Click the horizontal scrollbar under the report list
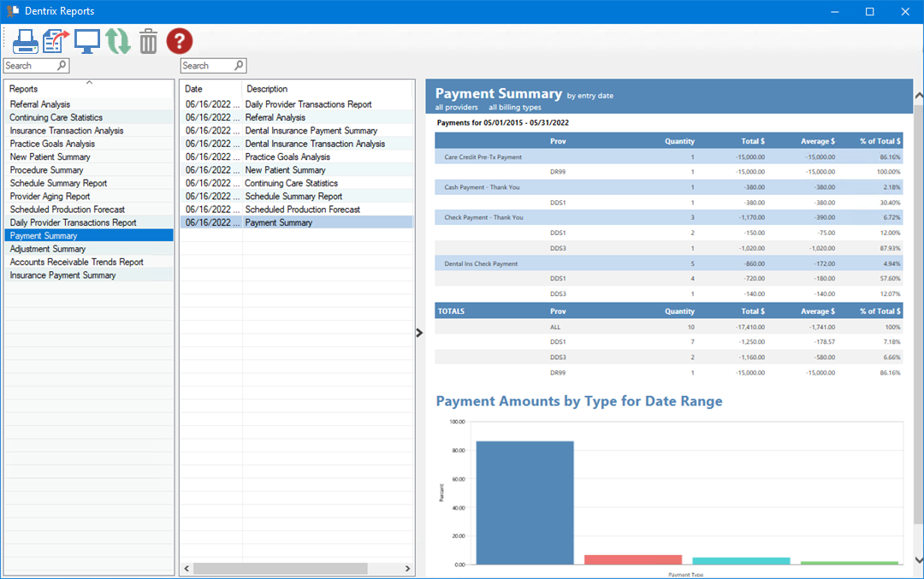The width and height of the screenshot is (924, 579). 280,569
